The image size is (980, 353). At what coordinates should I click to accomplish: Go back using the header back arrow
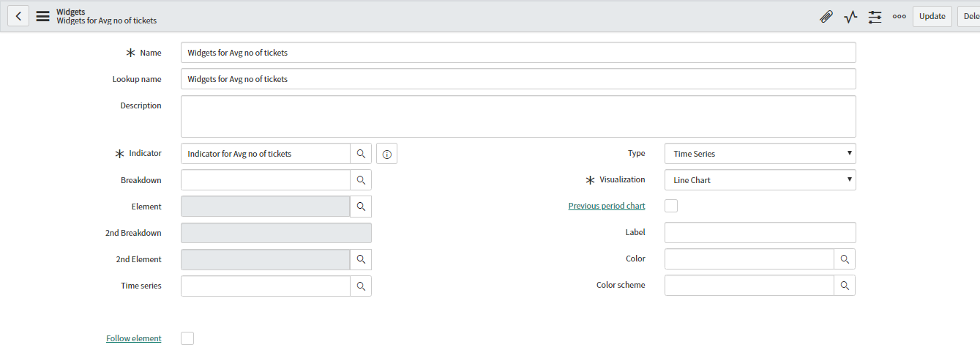click(x=18, y=16)
